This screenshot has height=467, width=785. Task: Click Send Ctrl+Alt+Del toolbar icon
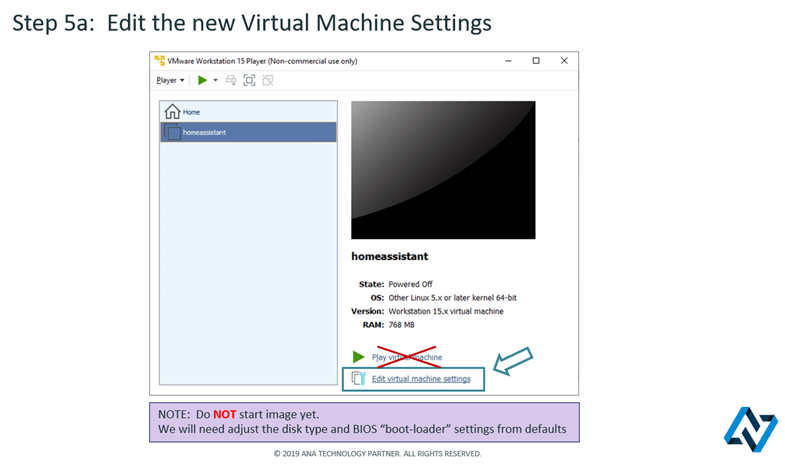click(231, 80)
